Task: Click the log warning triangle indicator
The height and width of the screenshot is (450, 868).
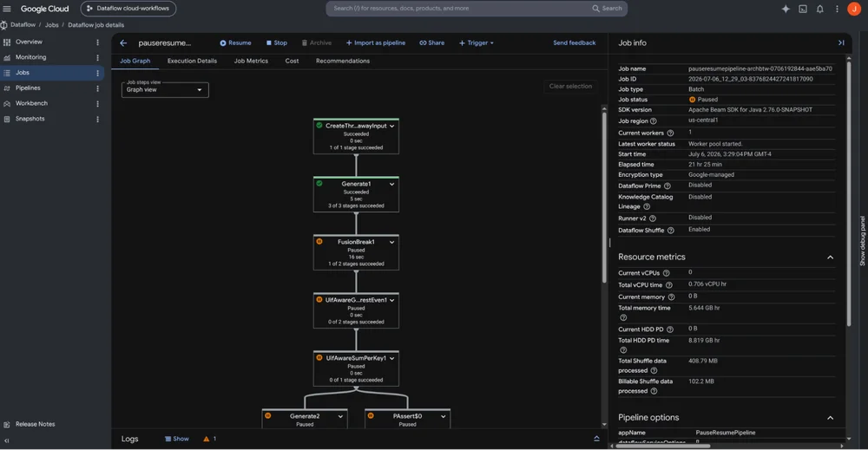Action: pyautogui.click(x=207, y=439)
